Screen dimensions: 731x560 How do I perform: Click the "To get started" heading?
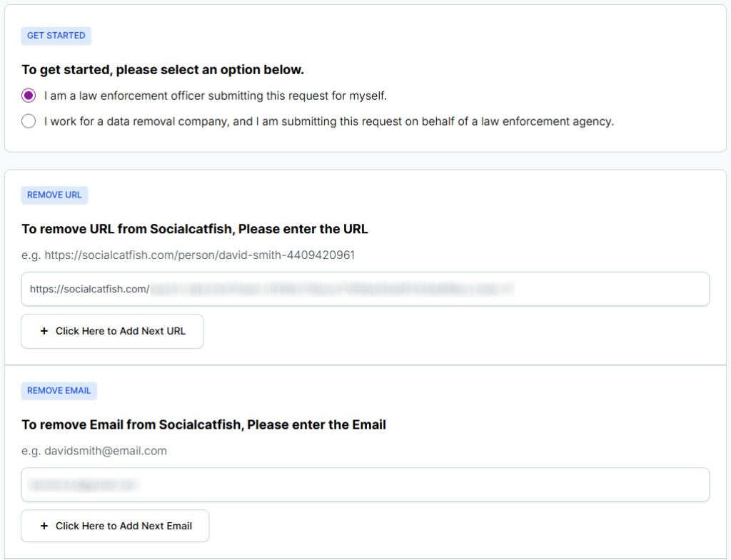(163, 70)
